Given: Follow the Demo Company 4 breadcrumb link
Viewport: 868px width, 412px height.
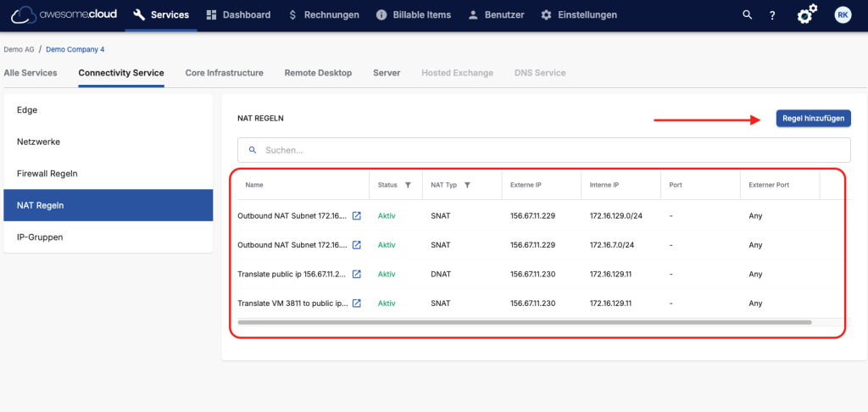Looking at the screenshot, I should point(75,50).
